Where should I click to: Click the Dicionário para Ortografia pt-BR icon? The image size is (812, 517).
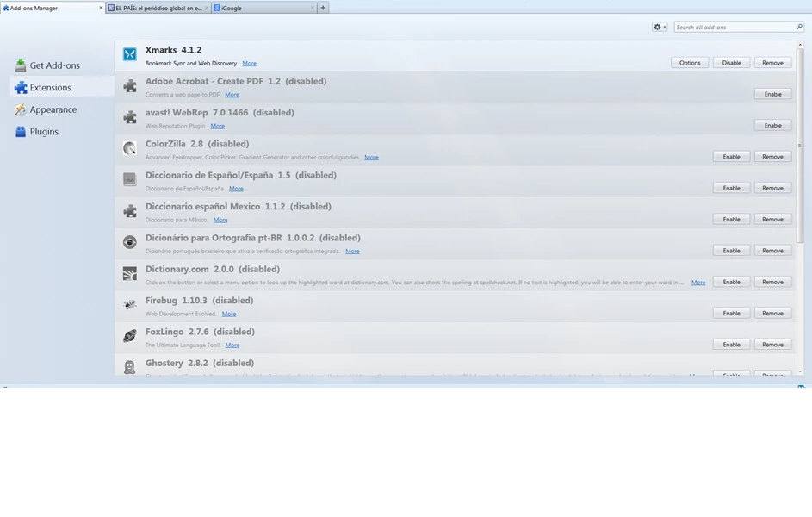(129, 242)
